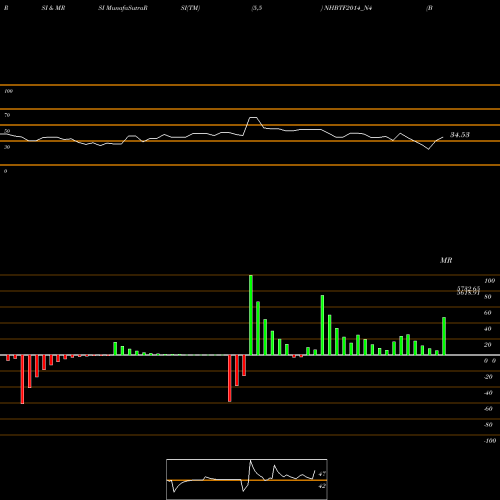Click the 'SI(TM)' header label
Viewport: 500px width, 500px height.
[190, 8]
